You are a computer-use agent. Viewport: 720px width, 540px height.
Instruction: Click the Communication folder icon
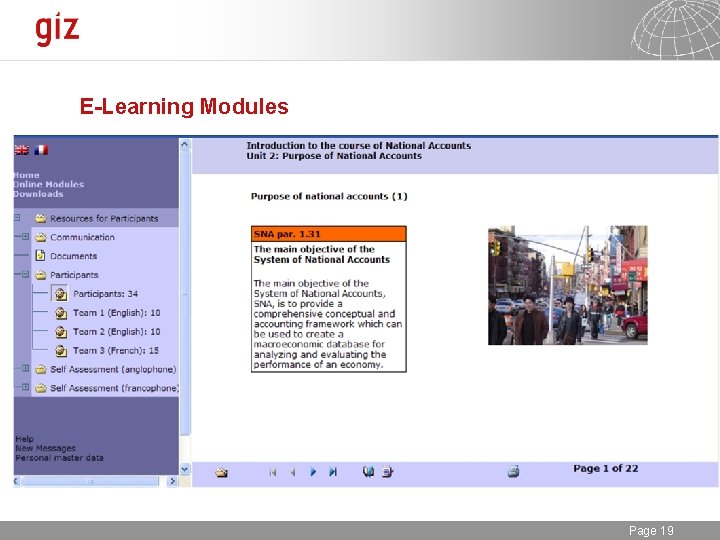[41, 237]
